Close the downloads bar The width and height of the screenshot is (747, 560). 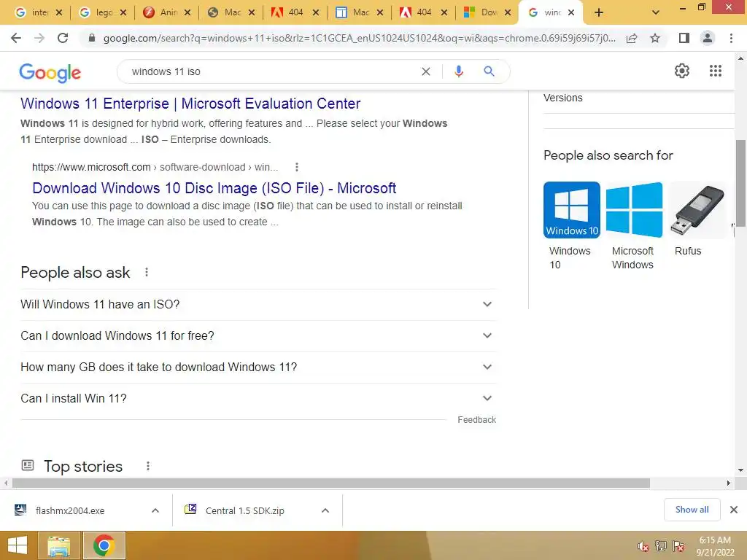coord(734,510)
